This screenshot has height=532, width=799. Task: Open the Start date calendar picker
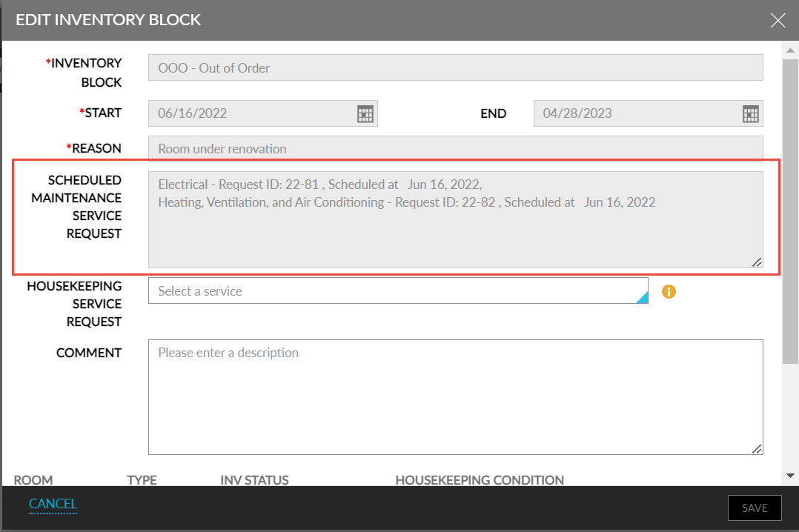pyautogui.click(x=365, y=113)
